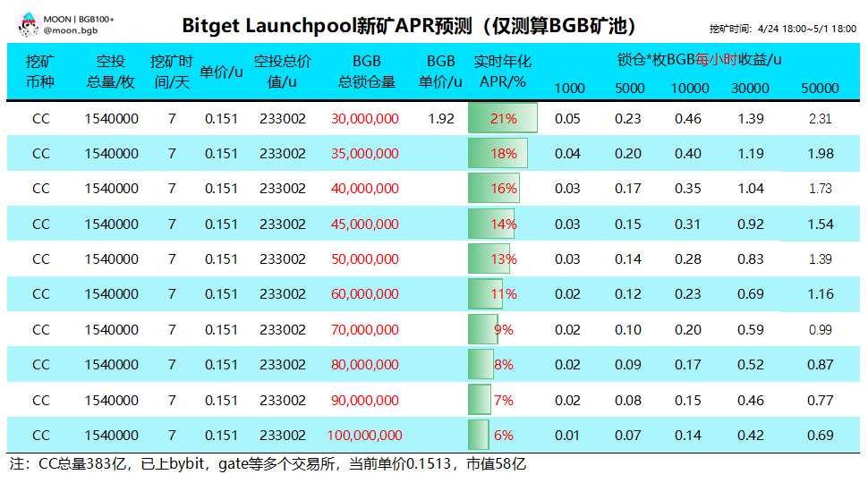Click the 2.31 hourly earnings value
This screenshot has height=483, width=868.
pos(820,119)
